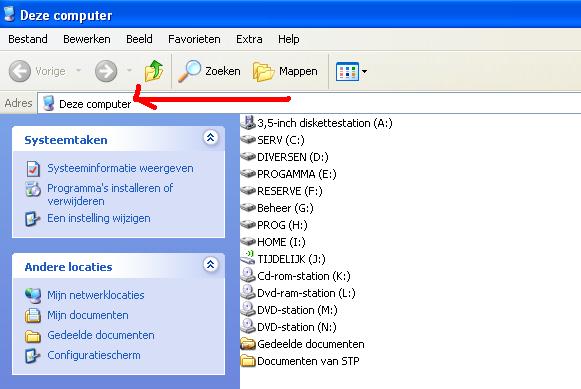The height and width of the screenshot is (389, 581).
Task: Click Systeeminformatie weergeven link
Action: [120, 168]
